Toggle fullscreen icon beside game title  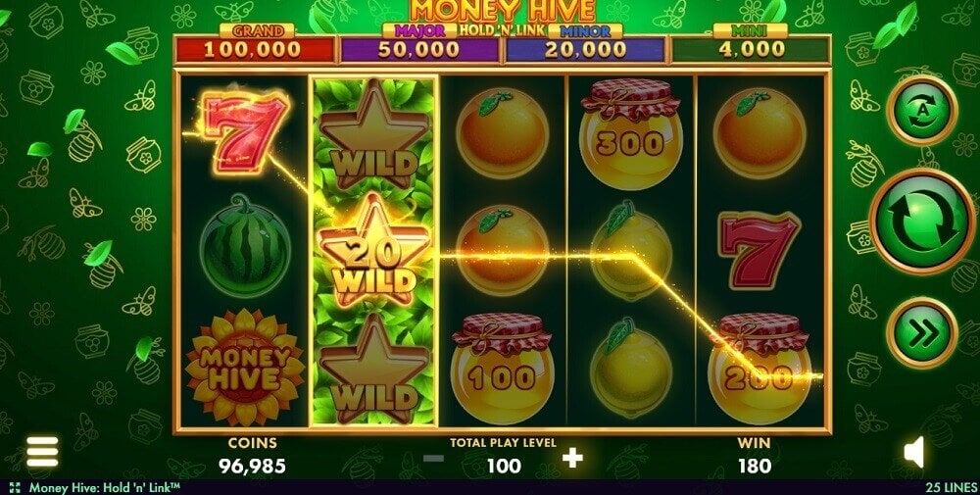coord(15,487)
